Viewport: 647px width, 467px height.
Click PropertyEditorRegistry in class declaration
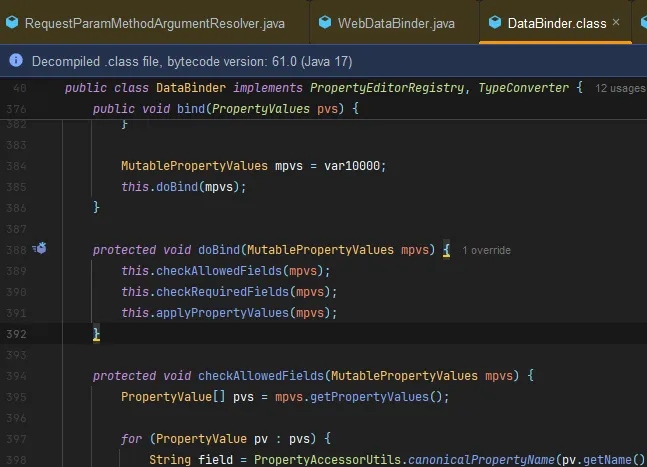click(x=387, y=88)
